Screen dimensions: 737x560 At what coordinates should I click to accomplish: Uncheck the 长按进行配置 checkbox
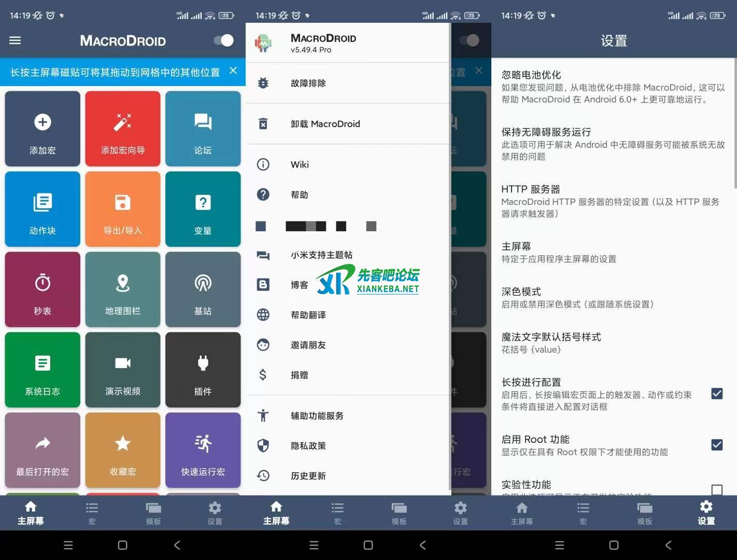pyautogui.click(x=717, y=394)
